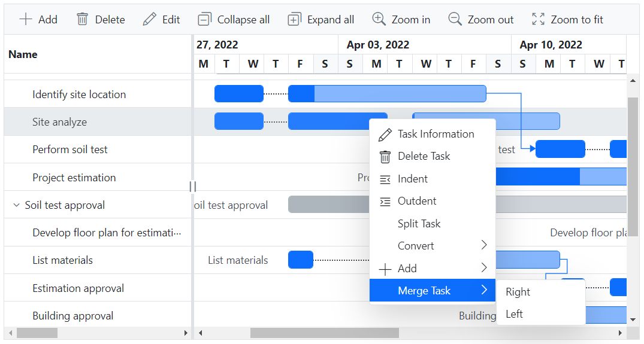Click the Delete toolbar label
This screenshot has width=644, height=344.
tap(110, 20)
